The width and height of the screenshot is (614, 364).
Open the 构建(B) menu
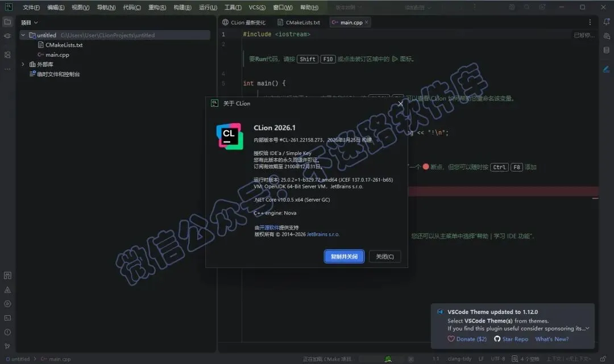182,7
